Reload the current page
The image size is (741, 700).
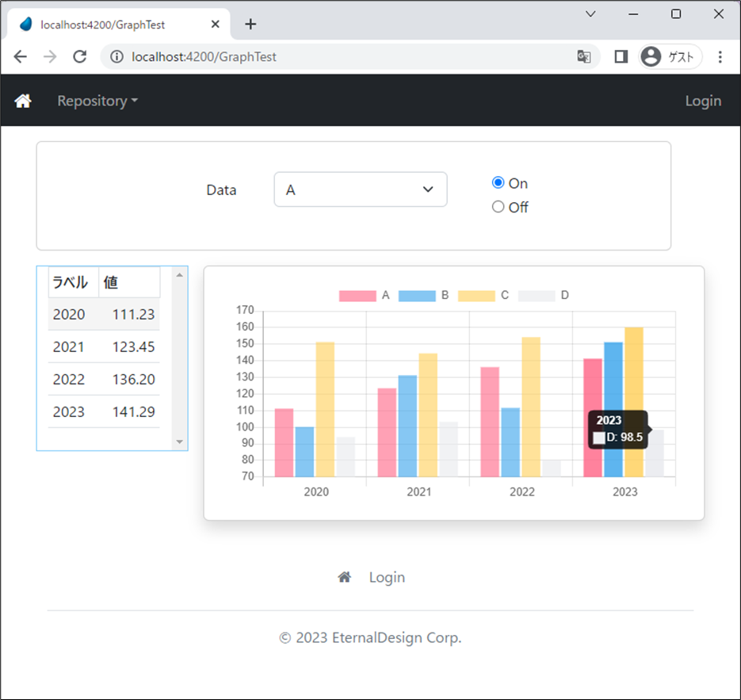click(x=80, y=57)
